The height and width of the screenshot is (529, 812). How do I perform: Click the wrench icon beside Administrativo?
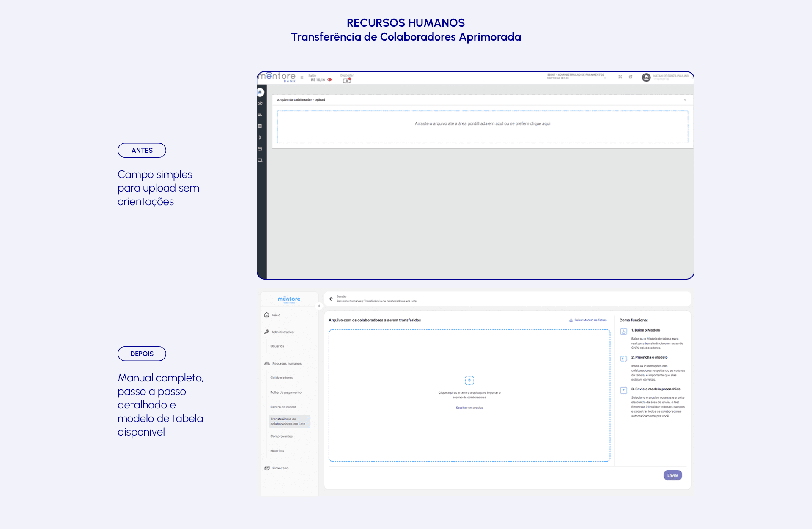267,332
